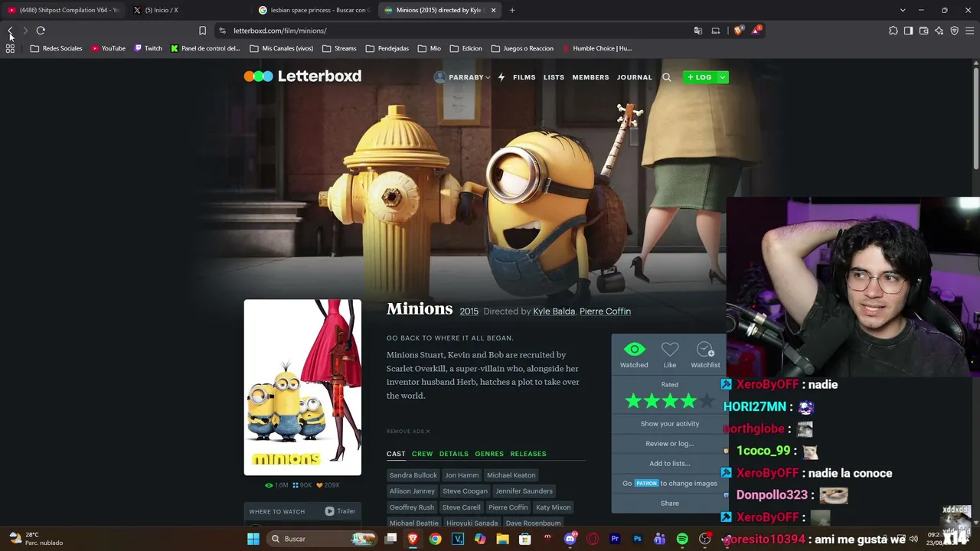Open the 2015 year link
The image size is (980, 551).
[469, 311]
